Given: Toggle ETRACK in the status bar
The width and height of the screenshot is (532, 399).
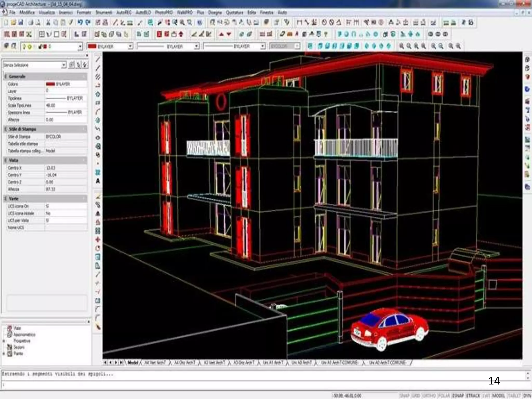Looking at the screenshot, I should click(x=473, y=396).
